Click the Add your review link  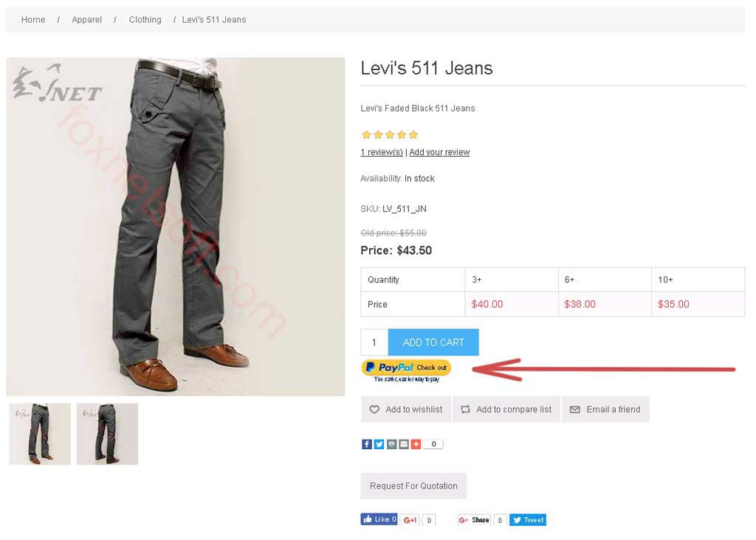439,152
